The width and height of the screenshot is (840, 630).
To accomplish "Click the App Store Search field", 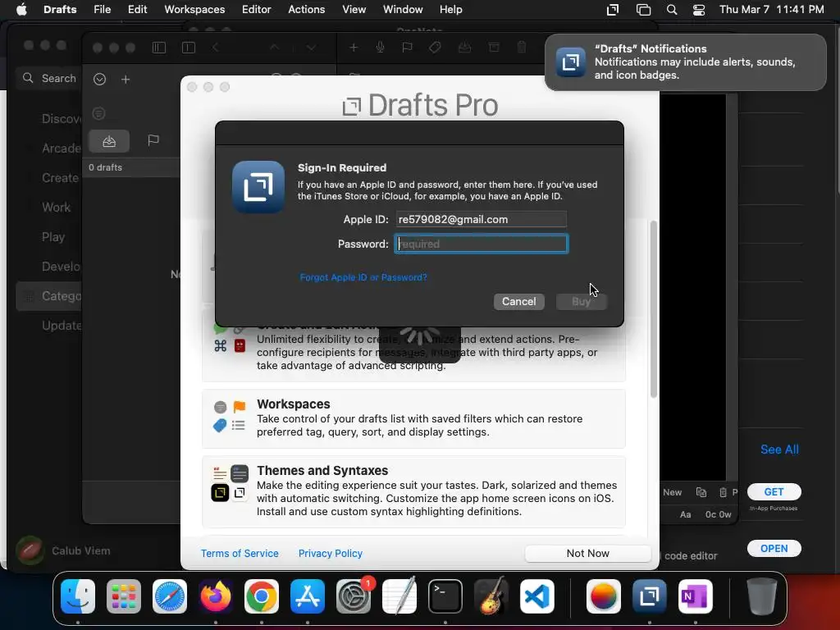I will tap(48, 78).
